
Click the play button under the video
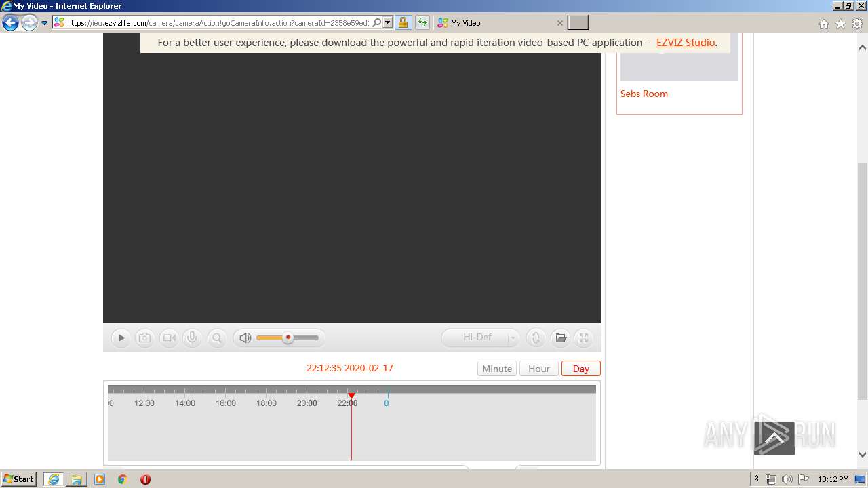click(x=121, y=338)
